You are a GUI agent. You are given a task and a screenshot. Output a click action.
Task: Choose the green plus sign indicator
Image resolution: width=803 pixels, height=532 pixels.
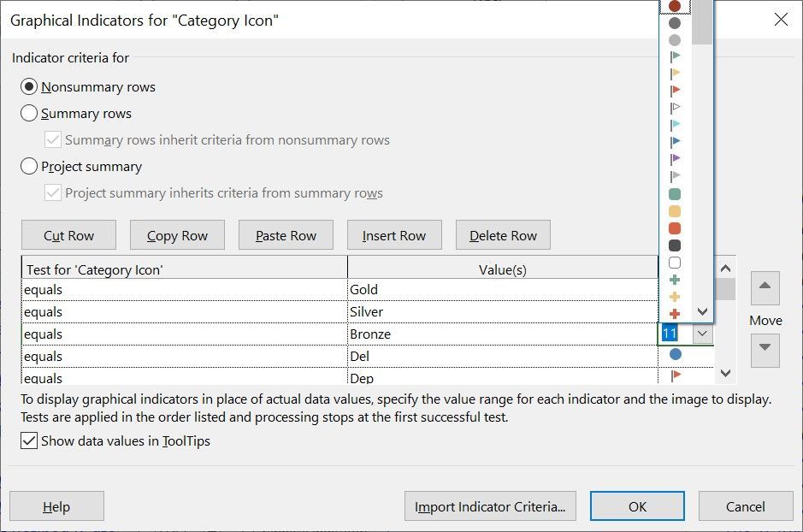click(675, 280)
